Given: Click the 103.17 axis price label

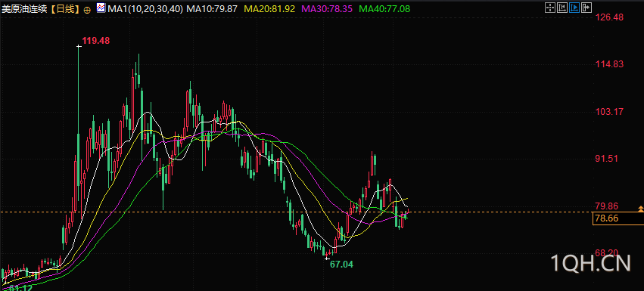Looking at the screenshot, I should [609, 112].
